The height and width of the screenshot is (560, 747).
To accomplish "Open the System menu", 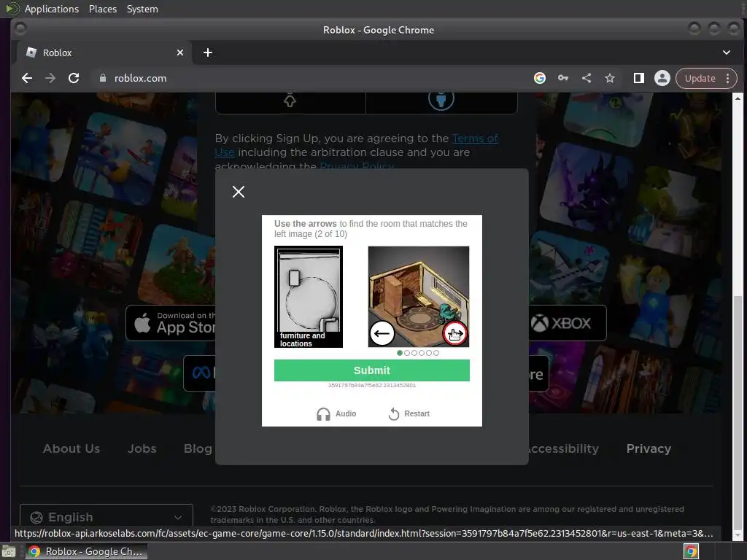I will coord(142,9).
